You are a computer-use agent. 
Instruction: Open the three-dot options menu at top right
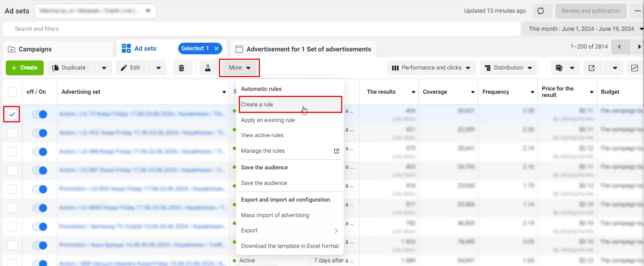(x=637, y=11)
